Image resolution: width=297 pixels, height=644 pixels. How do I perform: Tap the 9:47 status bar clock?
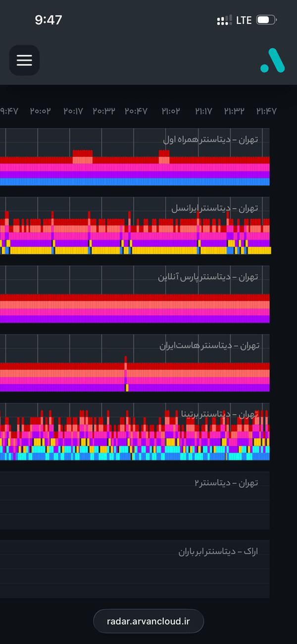point(49,20)
